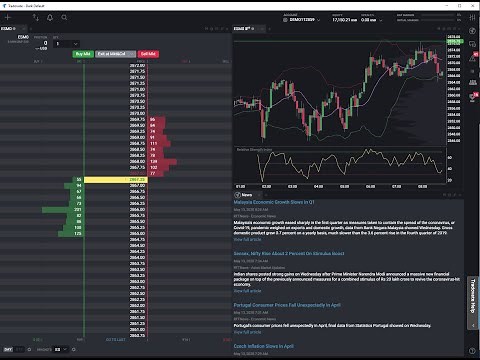Open the brackets dropdown at bottom
This screenshot has width=480, height=360.
point(60,349)
